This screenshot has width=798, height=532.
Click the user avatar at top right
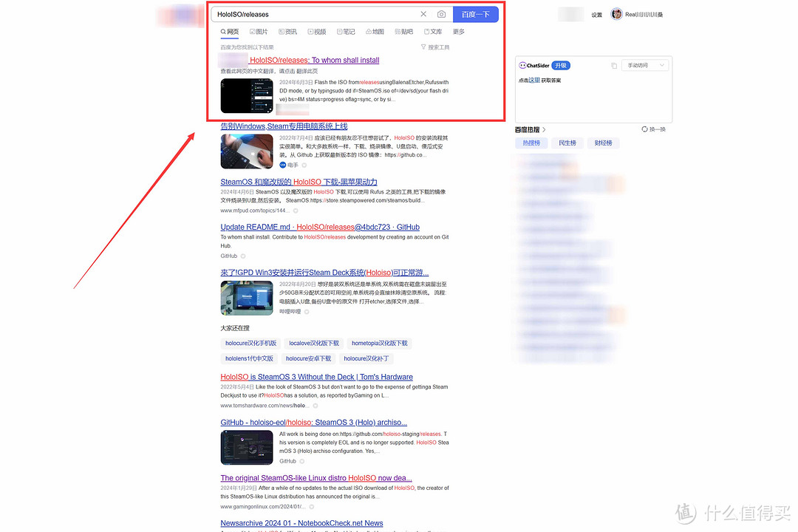pos(617,14)
